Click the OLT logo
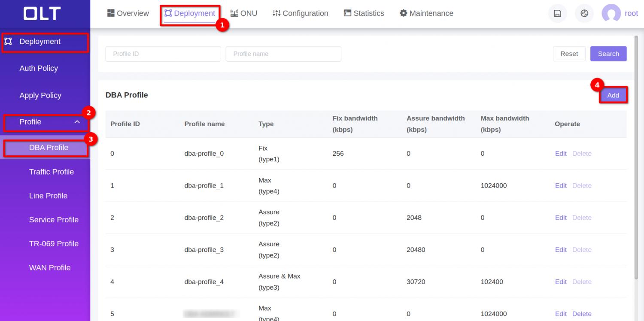The height and width of the screenshot is (321, 644). 42,13
